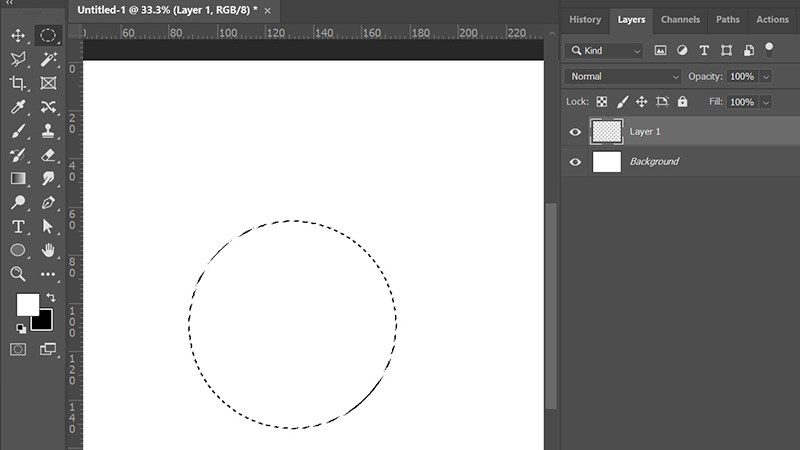Select the Brush tool
Image resolution: width=800 pixels, height=450 pixels.
pos(18,131)
